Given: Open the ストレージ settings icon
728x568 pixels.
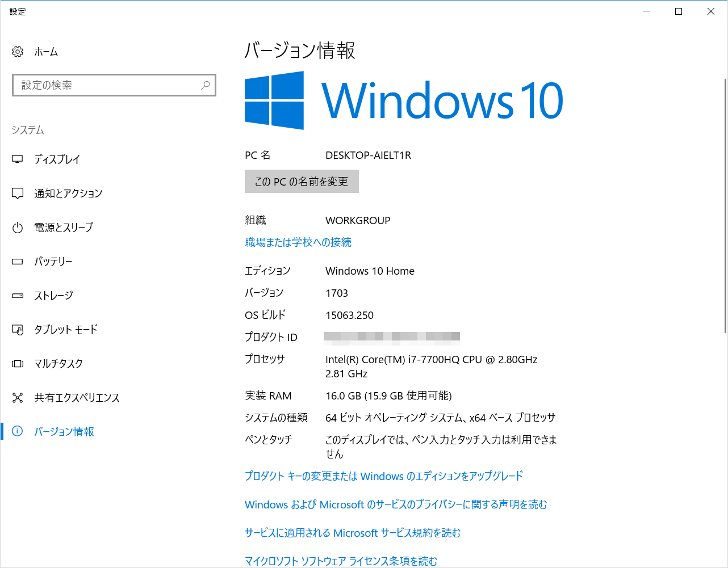Looking at the screenshot, I should click(x=17, y=296).
